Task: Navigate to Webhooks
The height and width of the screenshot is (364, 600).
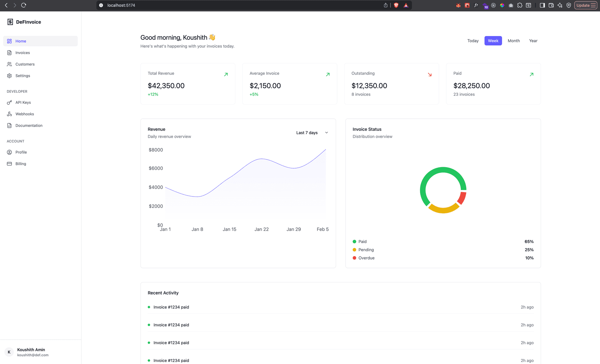Action: tap(25, 114)
